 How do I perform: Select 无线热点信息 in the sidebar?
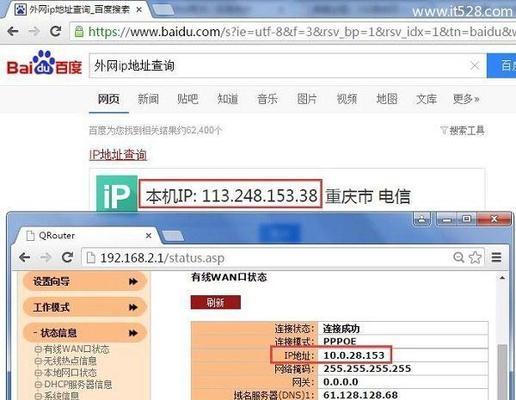pos(66,361)
